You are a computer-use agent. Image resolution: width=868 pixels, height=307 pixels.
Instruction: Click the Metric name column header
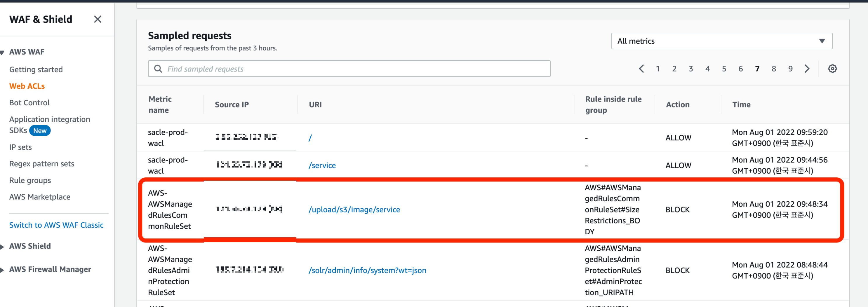[160, 104]
